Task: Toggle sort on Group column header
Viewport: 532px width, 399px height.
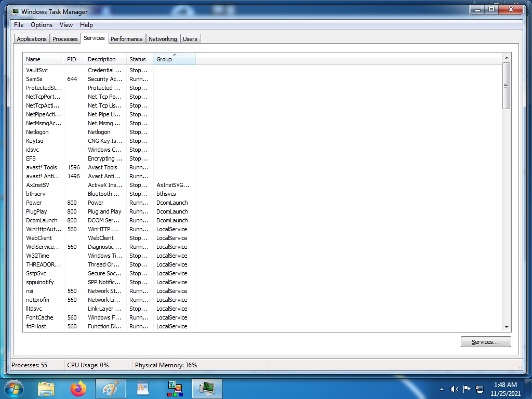Action: point(175,59)
